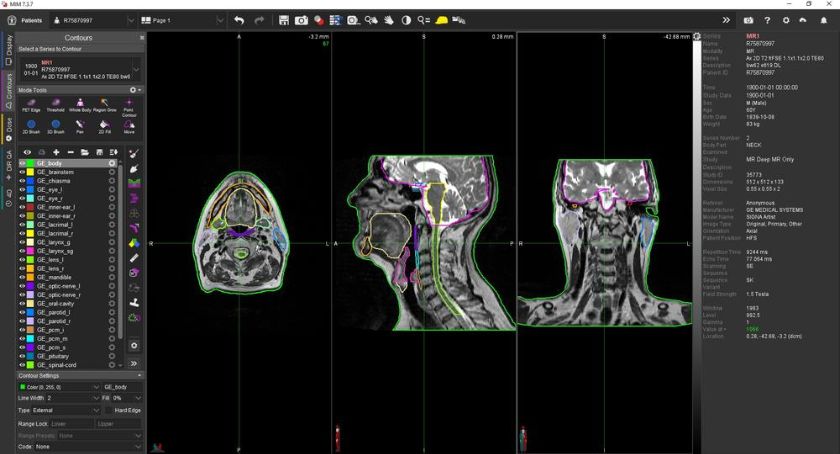Viewport: 840px width, 454px height.
Task: Click the save session icon
Action: tap(284, 20)
